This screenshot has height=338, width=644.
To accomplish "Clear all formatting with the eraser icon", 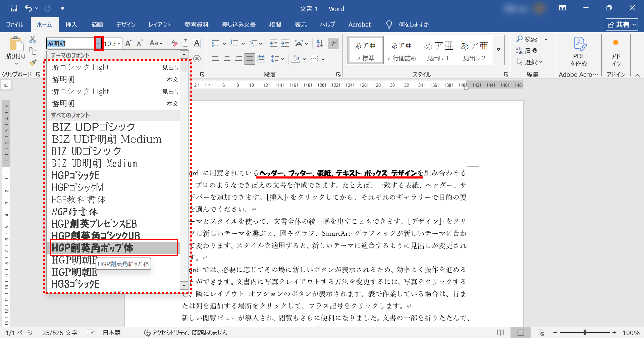I will click(174, 43).
